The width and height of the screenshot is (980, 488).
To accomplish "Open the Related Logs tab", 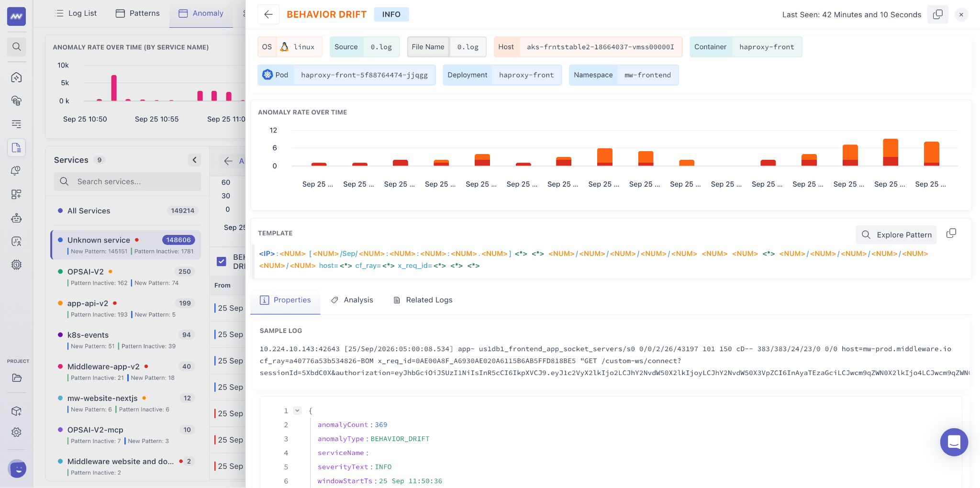I will [423, 300].
